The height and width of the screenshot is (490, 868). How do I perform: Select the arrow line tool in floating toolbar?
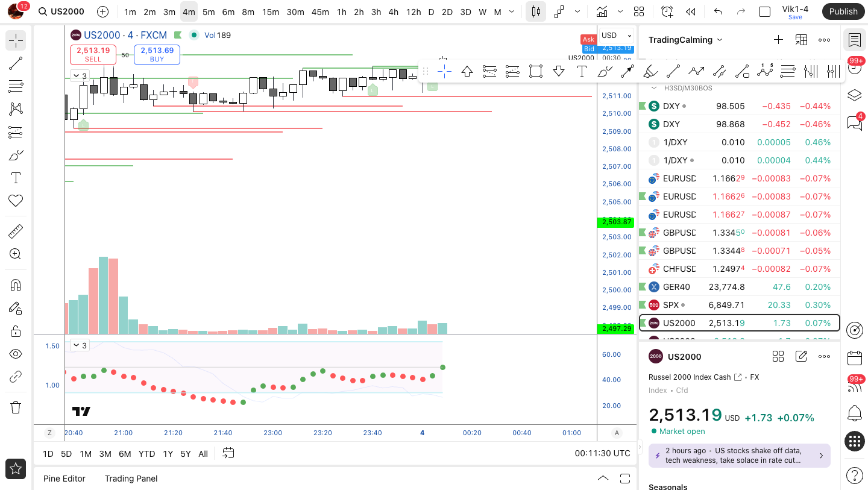(627, 71)
